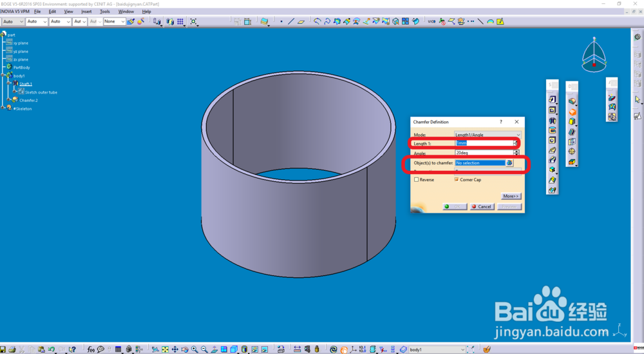Screen dimensions: 644x354
Task: Toggle the Reverse checkbox
Action: [x=417, y=180]
